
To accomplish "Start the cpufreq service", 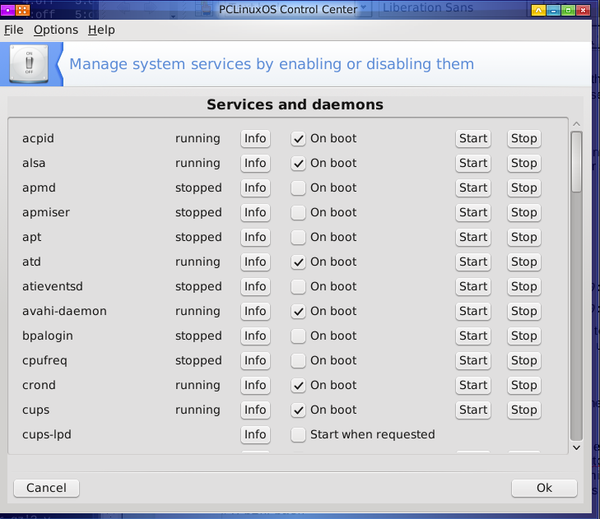I will [473, 361].
